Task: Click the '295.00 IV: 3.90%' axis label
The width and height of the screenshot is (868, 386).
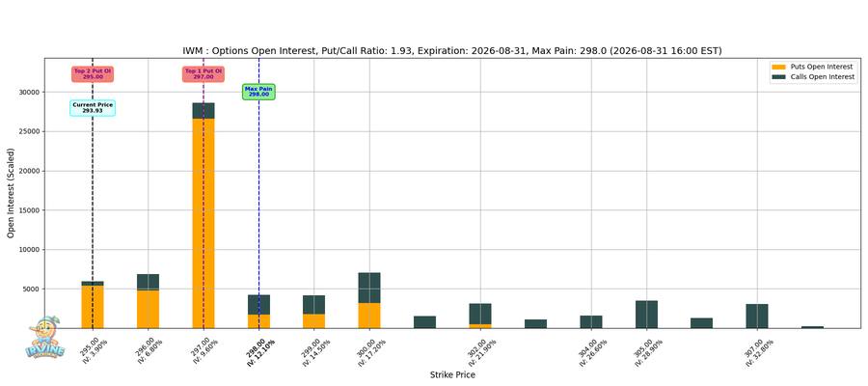Action: [93, 350]
